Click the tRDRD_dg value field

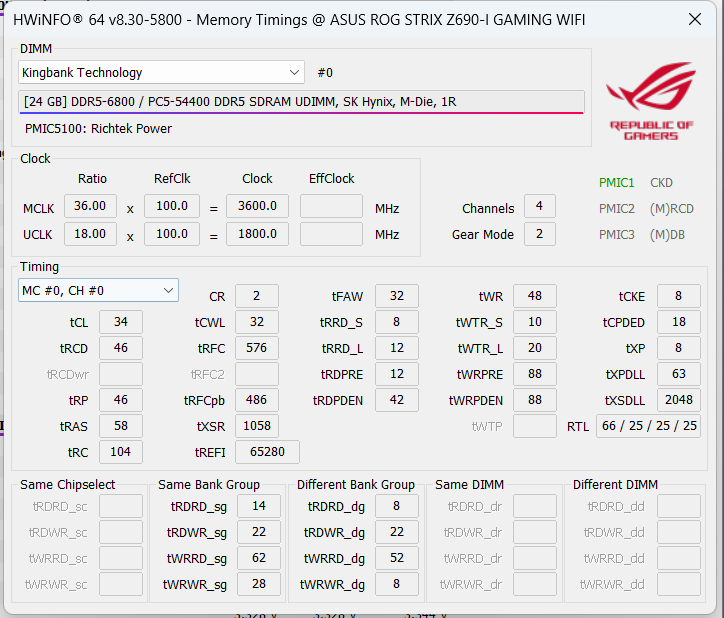coord(397,506)
